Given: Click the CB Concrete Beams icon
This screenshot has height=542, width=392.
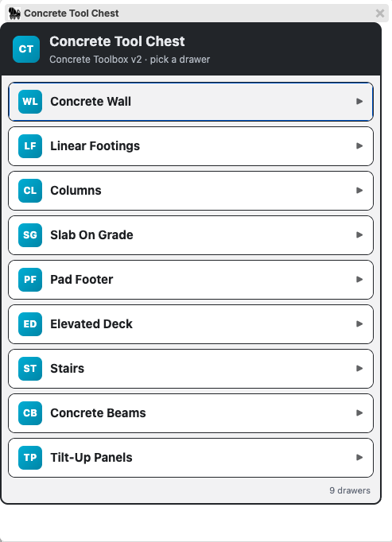Looking at the screenshot, I should coord(30,413).
